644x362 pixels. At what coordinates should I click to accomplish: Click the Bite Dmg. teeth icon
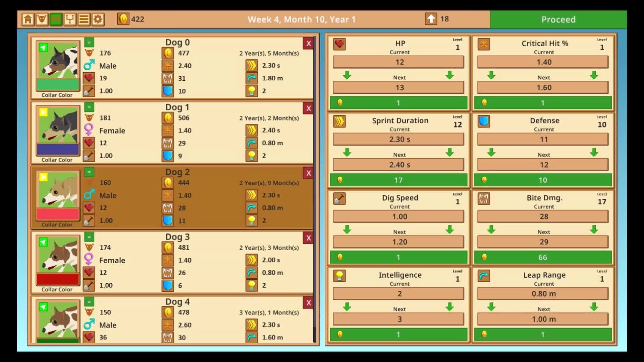tap(484, 198)
